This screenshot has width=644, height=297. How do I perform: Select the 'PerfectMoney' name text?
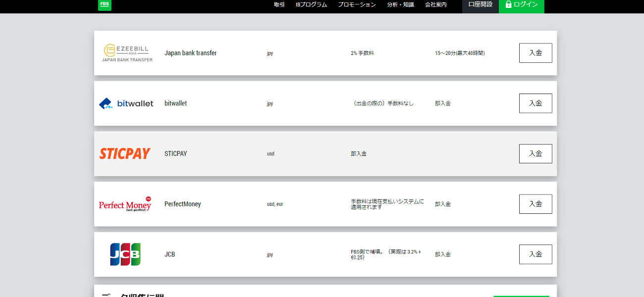point(183,204)
